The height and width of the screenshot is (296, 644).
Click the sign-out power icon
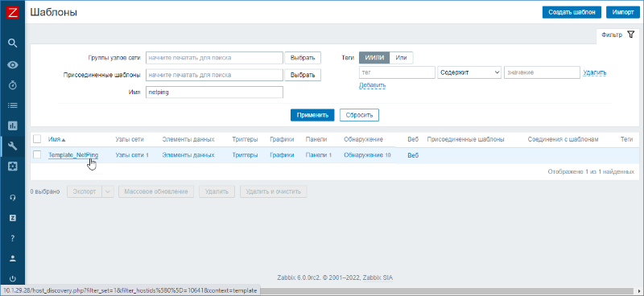pyautogui.click(x=13, y=279)
